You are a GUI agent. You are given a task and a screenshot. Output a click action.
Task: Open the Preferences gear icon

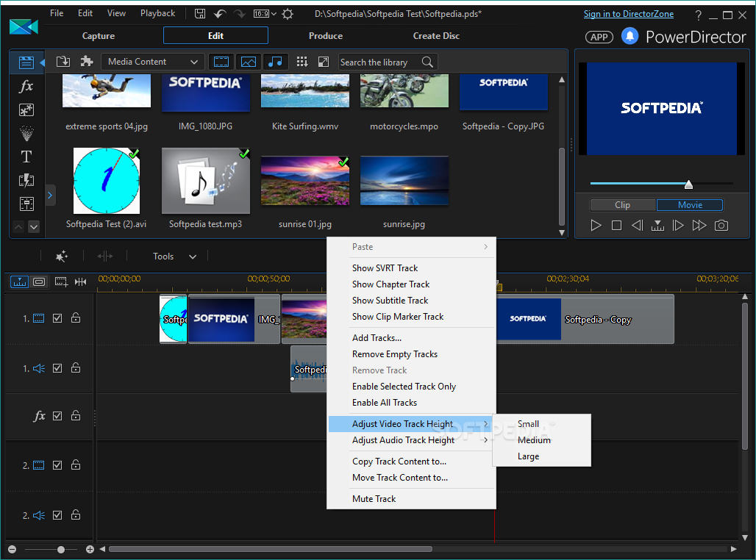(x=288, y=13)
